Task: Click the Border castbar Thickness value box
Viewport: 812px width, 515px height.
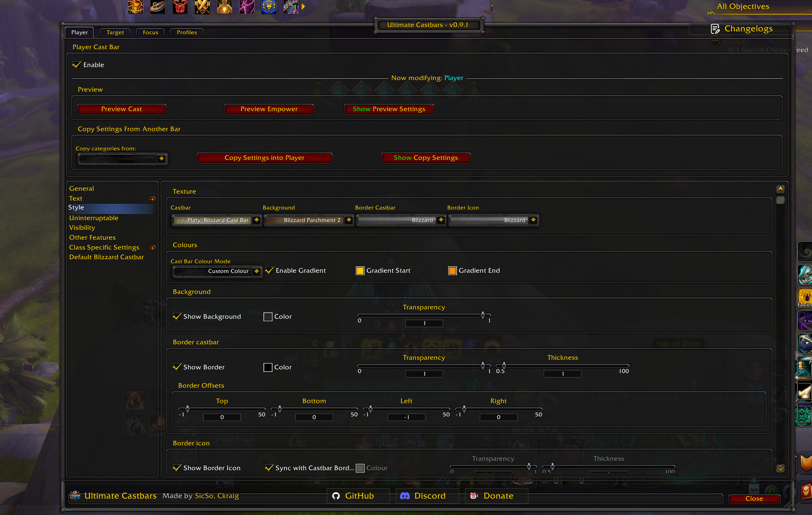Action: (x=562, y=374)
